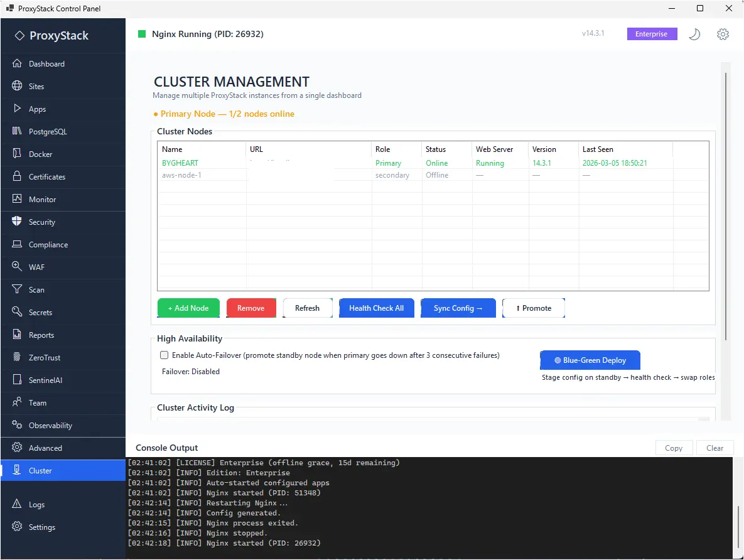Screen dimensions: 744x560
Task: Click the Sites globe icon
Action: point(17,85)
